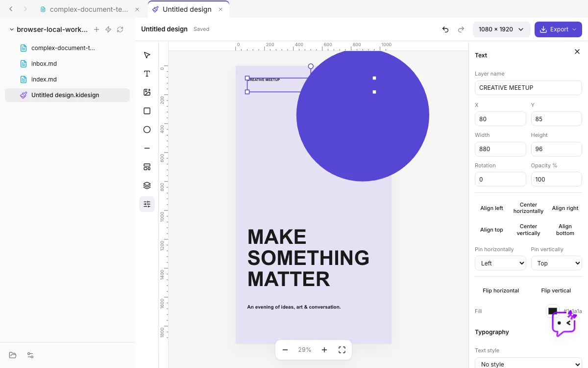Open the Layers panel icon
The image size is (588, 368).
coord(147,185)
